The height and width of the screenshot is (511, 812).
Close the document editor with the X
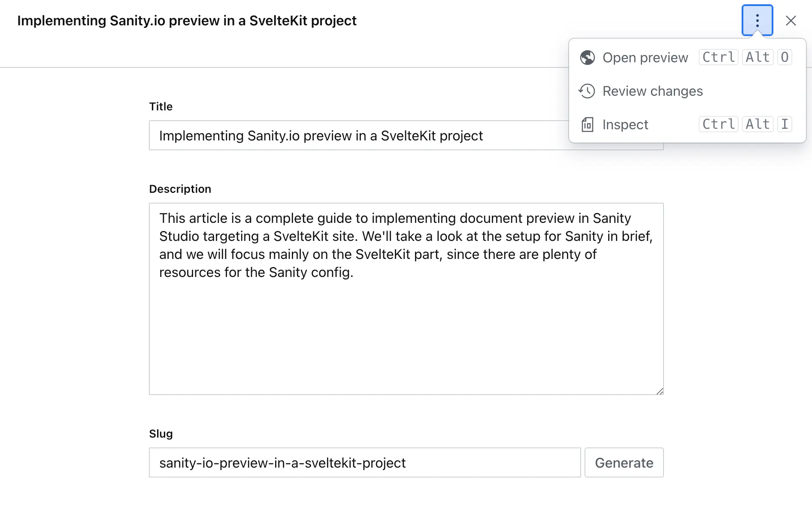tap(791, 20)
